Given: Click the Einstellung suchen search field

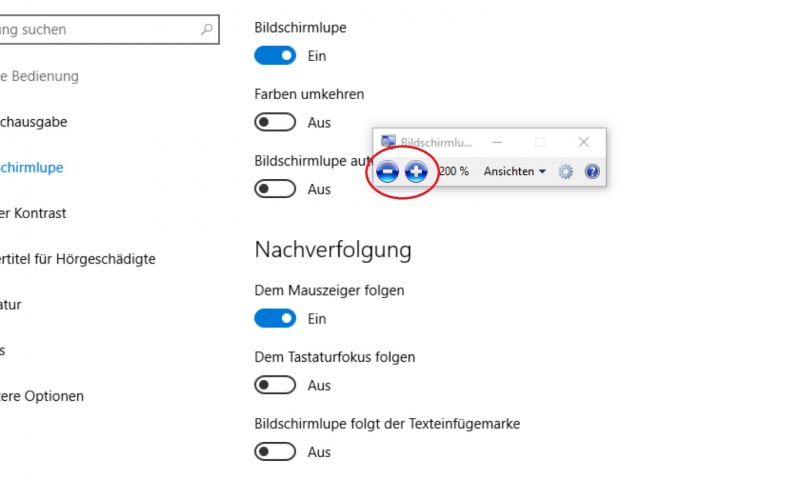Looking at the screenshot, I should [109, 30].
